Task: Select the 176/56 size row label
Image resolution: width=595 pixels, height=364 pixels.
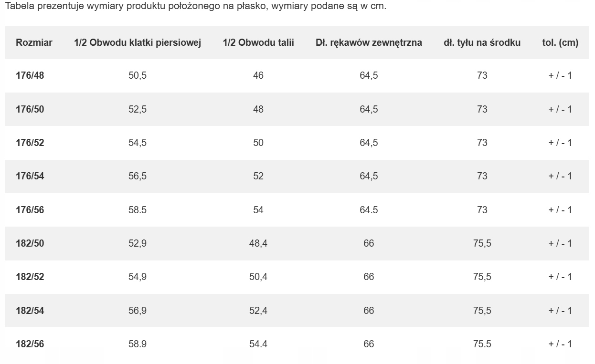Action: click(x=30, y=210)
